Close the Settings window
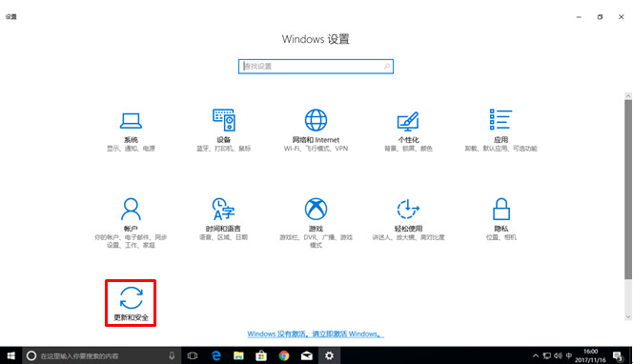This screenshot has height=364, width=633. [621, 17]
